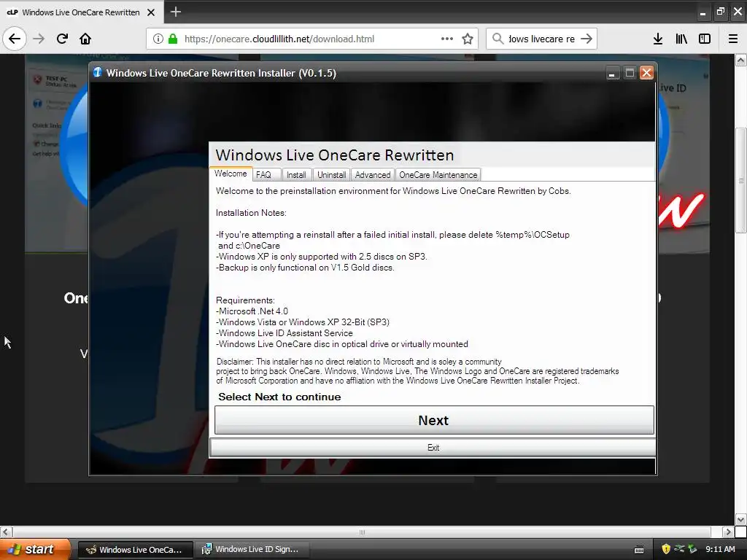
Task: Restore down the browser window
Action: click(720, 12)
